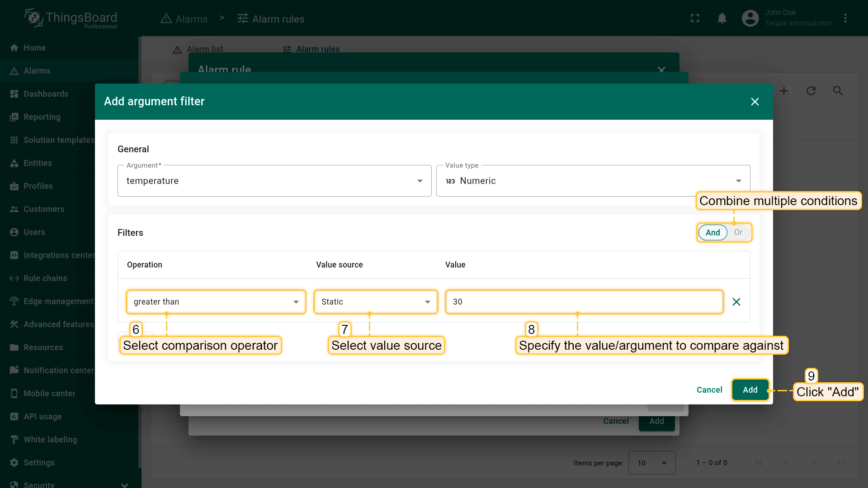Click the notifications bell icon

pyautogui.click(x=722, y=19)
